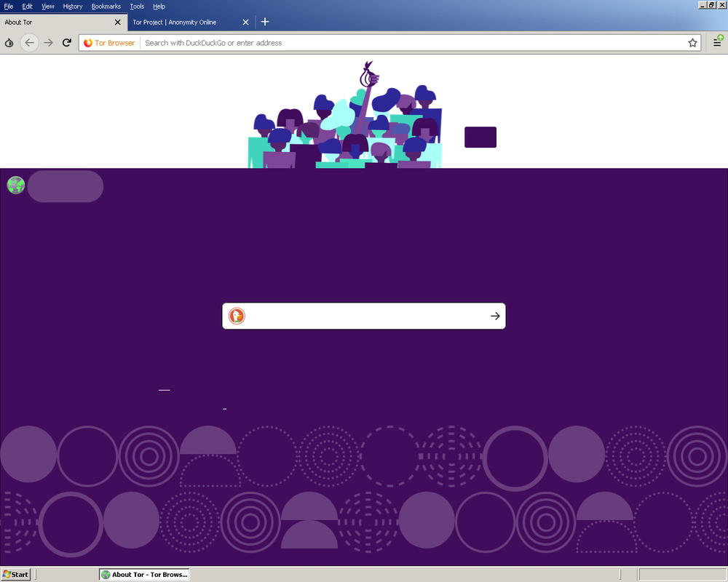728x582 pixels.
Task: Go forward to next page
Action: pyautogui.click(x=48, y=43)
